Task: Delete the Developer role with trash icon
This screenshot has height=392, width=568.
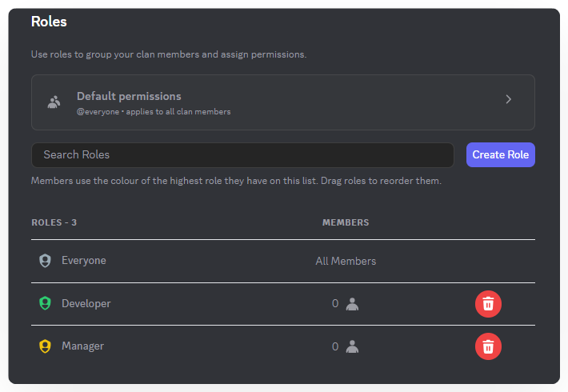Action: tap(488, 304)
